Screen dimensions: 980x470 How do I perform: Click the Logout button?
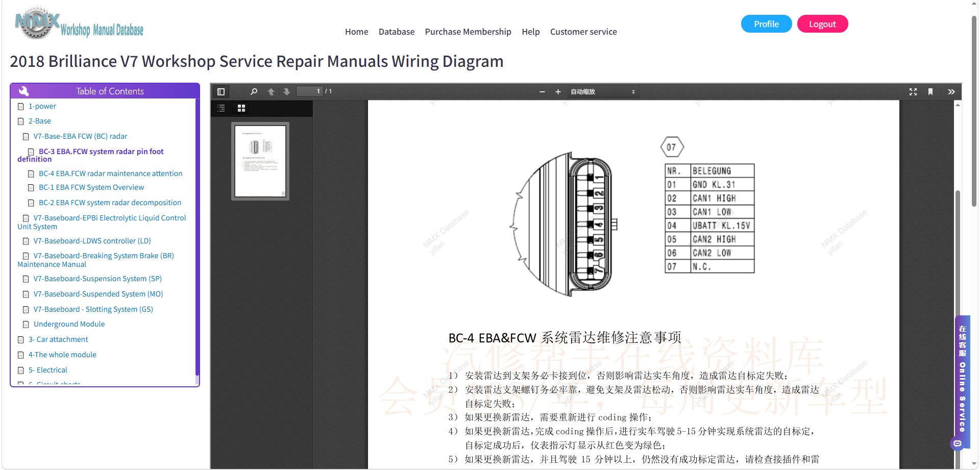pos(822,24)
